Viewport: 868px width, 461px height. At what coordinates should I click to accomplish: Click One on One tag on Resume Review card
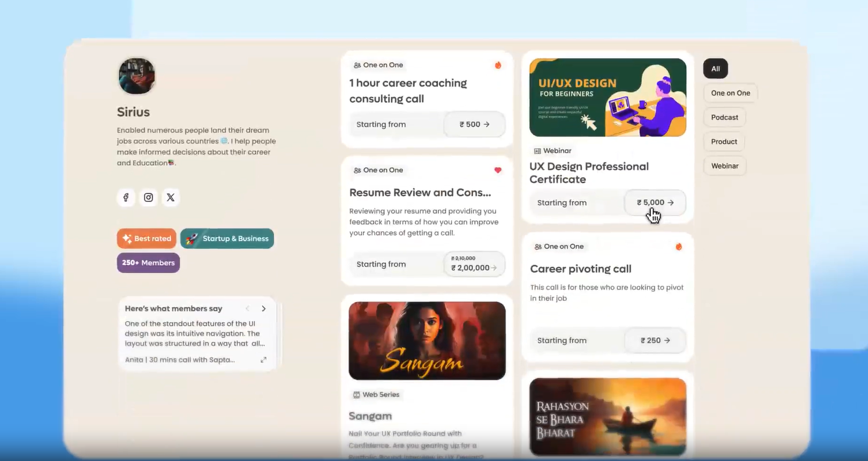(x=378, y=170)
